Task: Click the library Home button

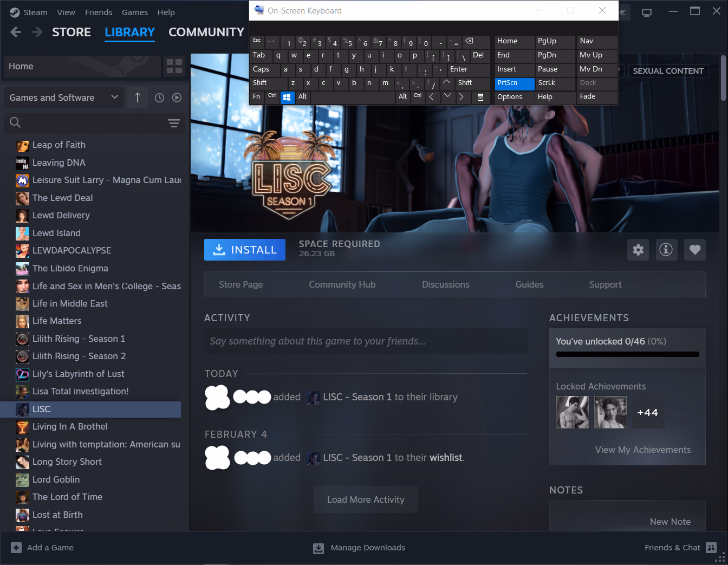Action: 82,67
